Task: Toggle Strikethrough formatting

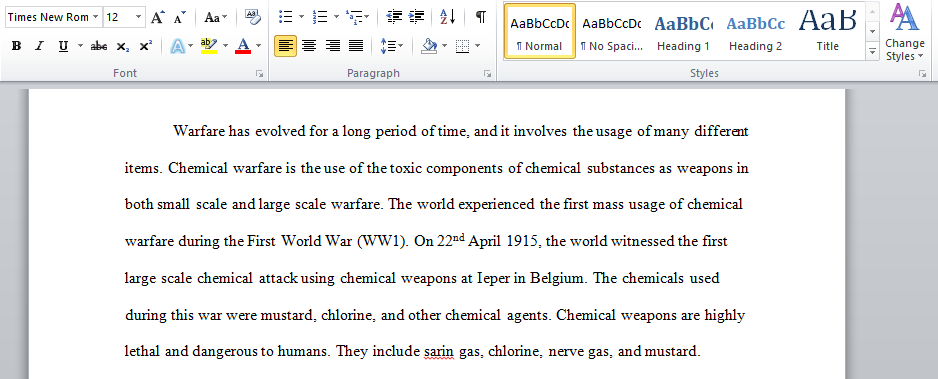Action: coord(99,46)
